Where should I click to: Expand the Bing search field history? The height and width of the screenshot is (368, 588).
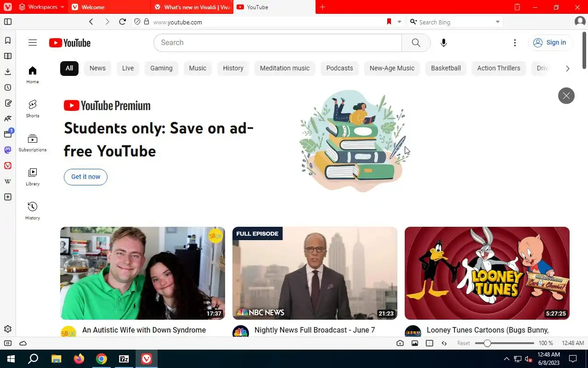[498, 22]
